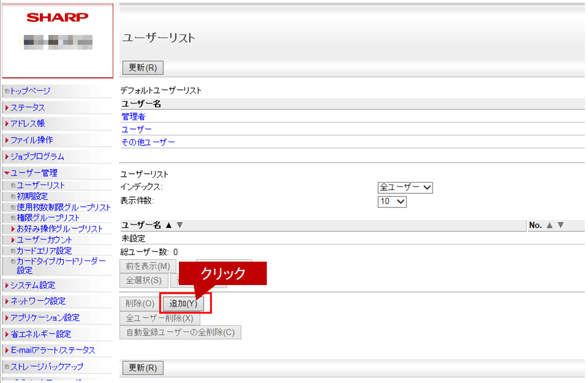This screenshot has width=588, height=383.
Task: Open the インデックス dropdown showing 全ユーザー
Action: pyautogui.click(x=405, y=187)
